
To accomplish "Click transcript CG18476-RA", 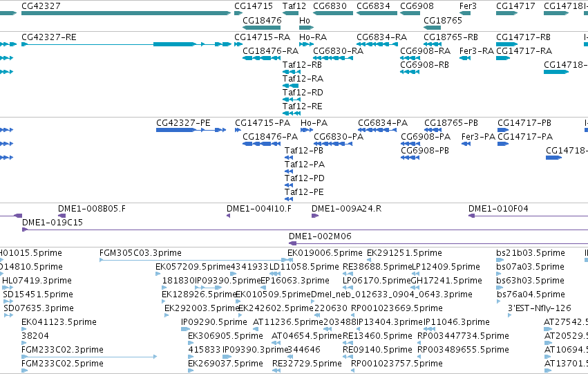I will click(x=270, y=51).
